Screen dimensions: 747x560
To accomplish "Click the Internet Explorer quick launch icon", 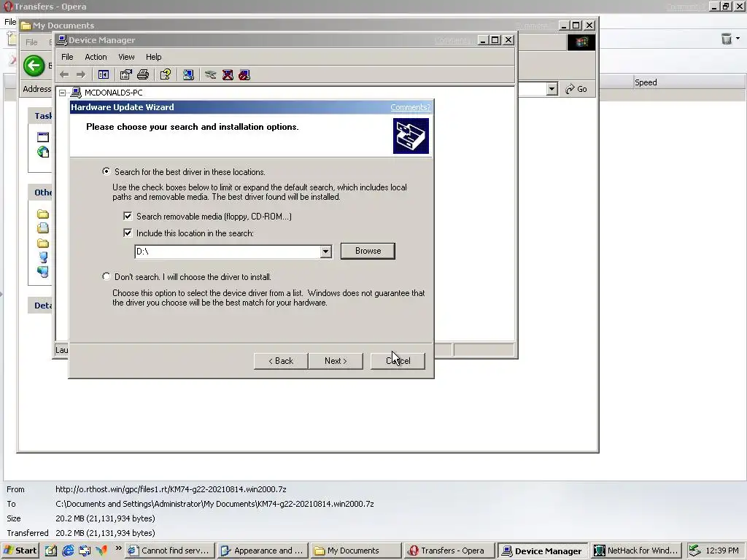I will [68, 551].
